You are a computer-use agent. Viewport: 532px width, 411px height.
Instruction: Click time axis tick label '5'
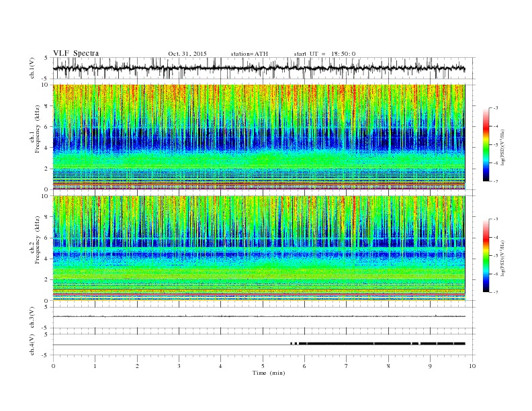[263, 366]
